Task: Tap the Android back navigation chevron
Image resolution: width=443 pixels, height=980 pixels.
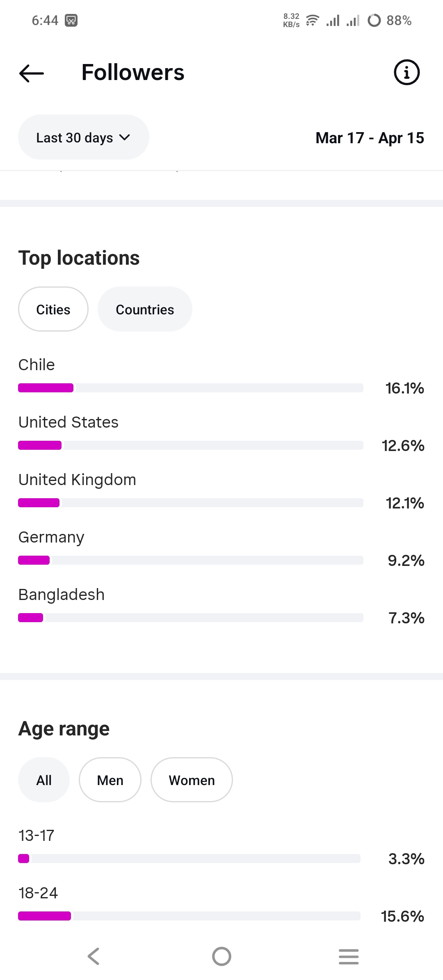Action: (x=94, y=956)
